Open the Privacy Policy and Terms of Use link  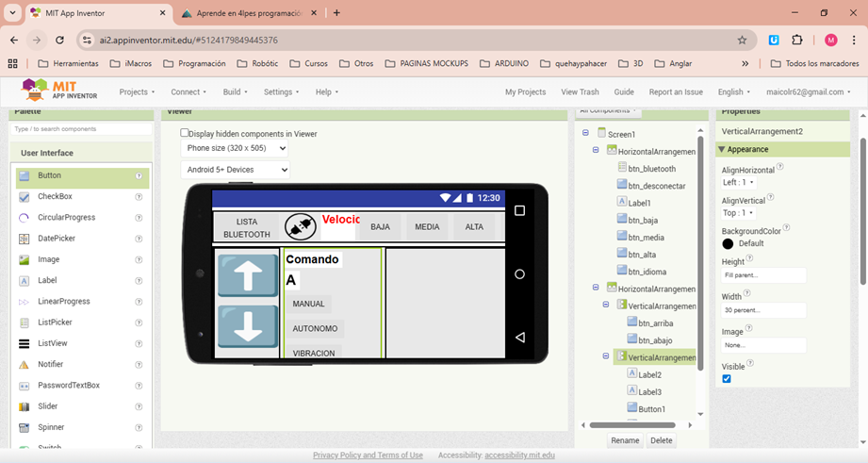tap(368, 455)
